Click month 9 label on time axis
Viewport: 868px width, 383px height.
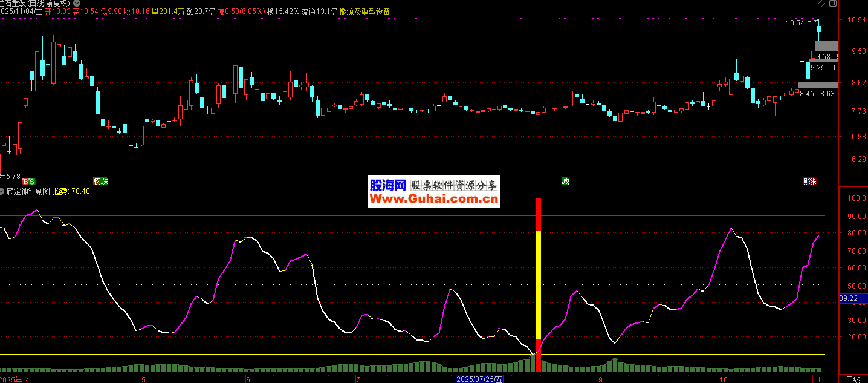[x=600, y=379]
